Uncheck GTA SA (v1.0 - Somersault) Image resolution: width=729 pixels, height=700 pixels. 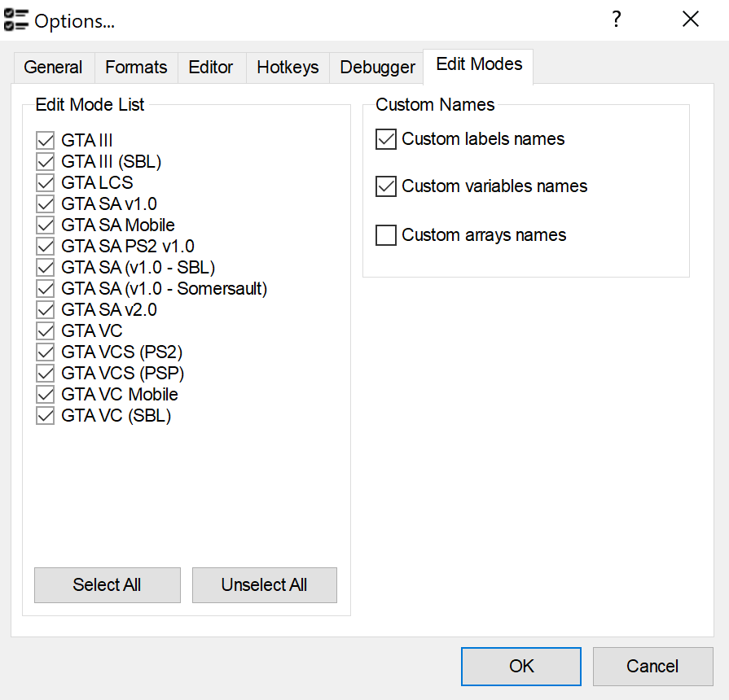click(45, 289)
